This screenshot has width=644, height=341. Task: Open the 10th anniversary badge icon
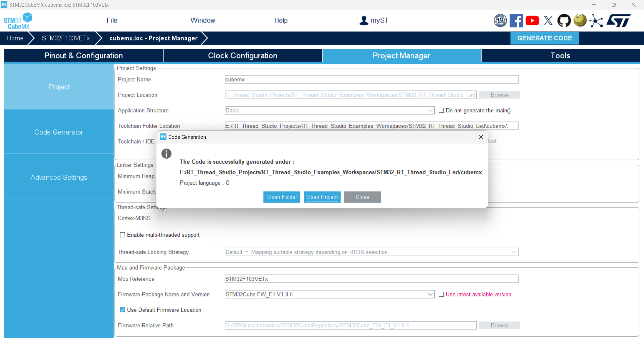(500, 20)
